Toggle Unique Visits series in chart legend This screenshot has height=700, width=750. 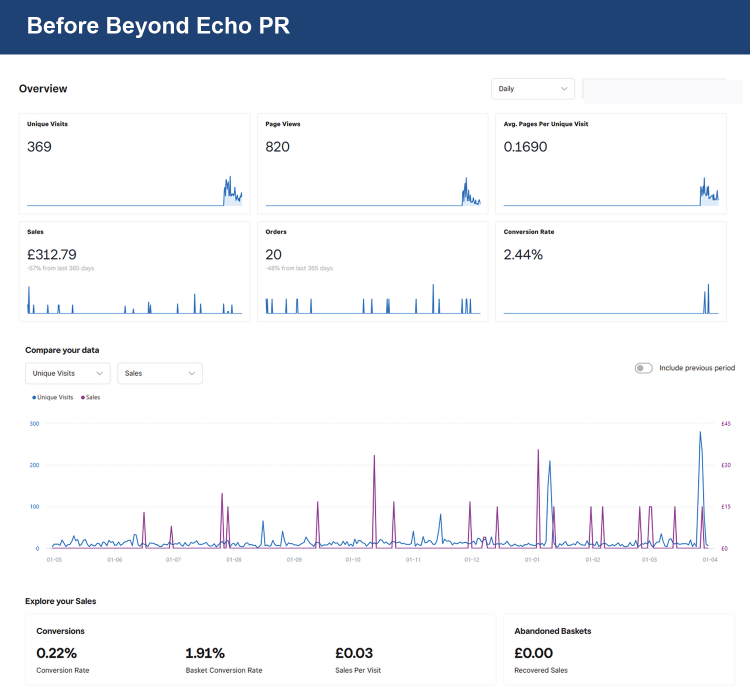(52, 397)
